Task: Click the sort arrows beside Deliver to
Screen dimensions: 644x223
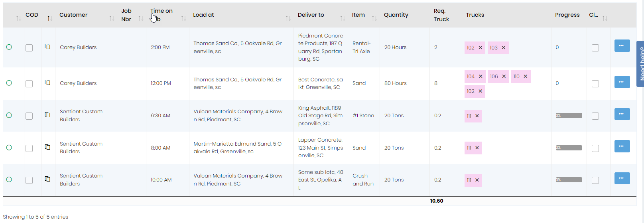Action: (343, 18)
